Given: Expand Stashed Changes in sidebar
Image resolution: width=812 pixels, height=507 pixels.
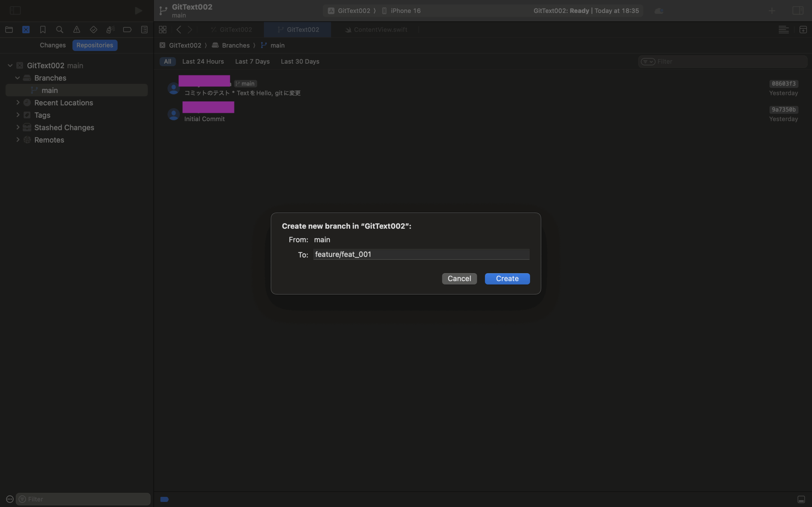Looking at the screenshot, I should point(18,127).
